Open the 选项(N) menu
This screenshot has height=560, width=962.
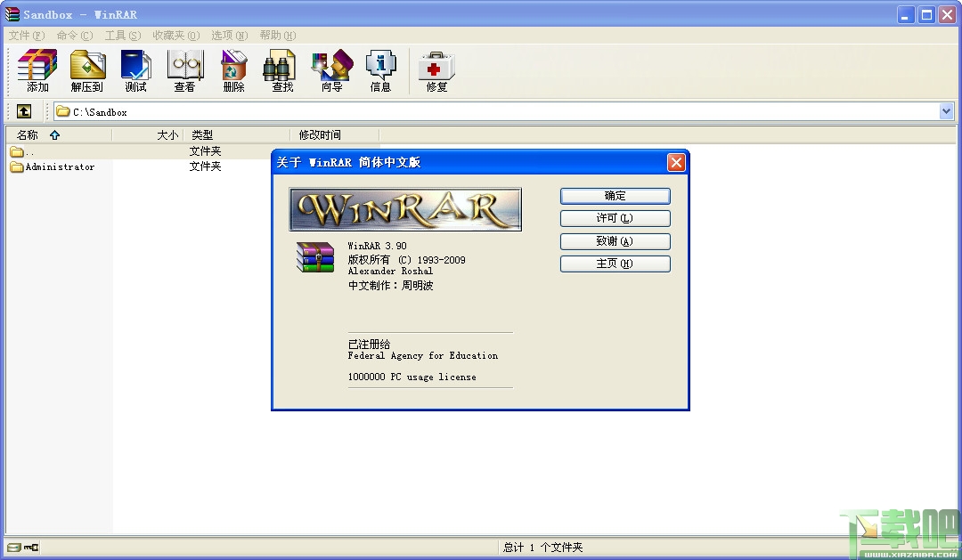coord(230,36)
